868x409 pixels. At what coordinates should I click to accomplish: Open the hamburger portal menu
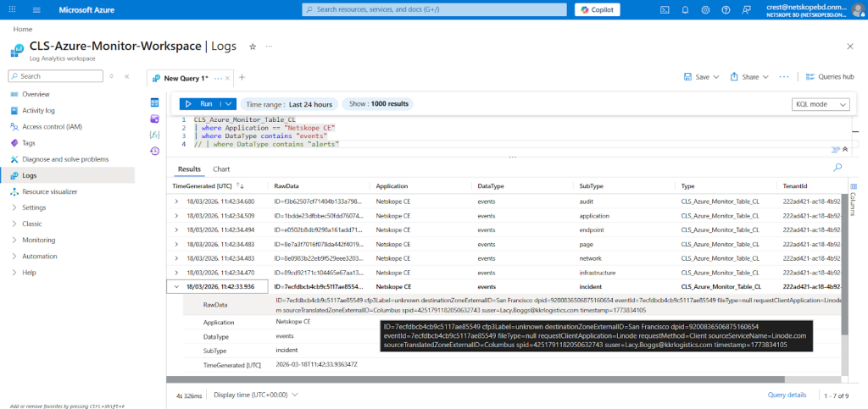pyautogui.click(x=36, y=9)
